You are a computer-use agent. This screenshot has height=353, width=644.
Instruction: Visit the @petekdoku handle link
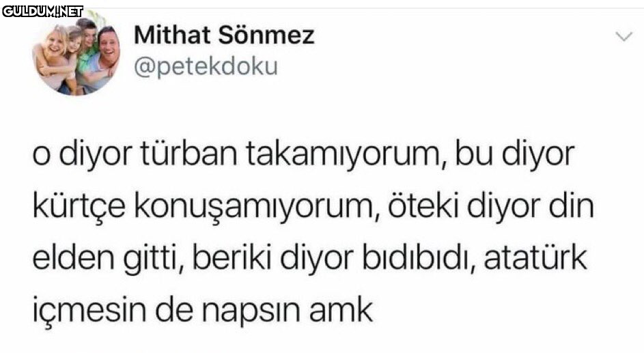pos(206,66)
